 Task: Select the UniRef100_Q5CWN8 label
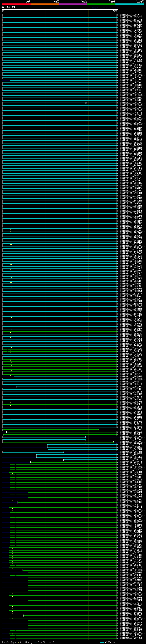click(131, 70)
